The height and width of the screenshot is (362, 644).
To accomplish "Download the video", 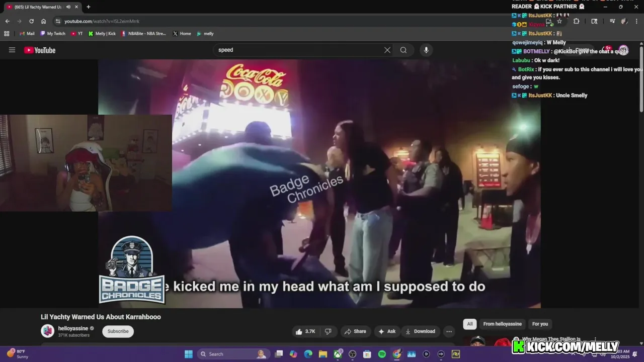I will pyautogui.click(x=420, y=331).
